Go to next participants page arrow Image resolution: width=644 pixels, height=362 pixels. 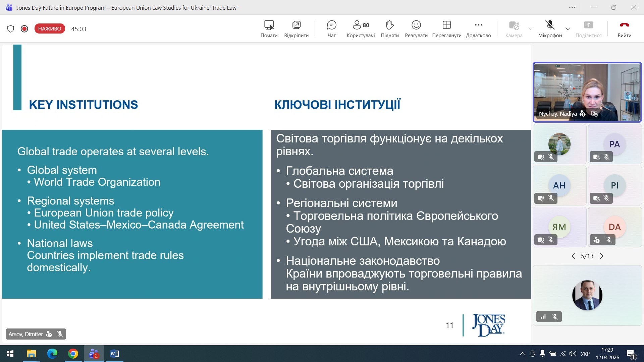pos(602,256)
